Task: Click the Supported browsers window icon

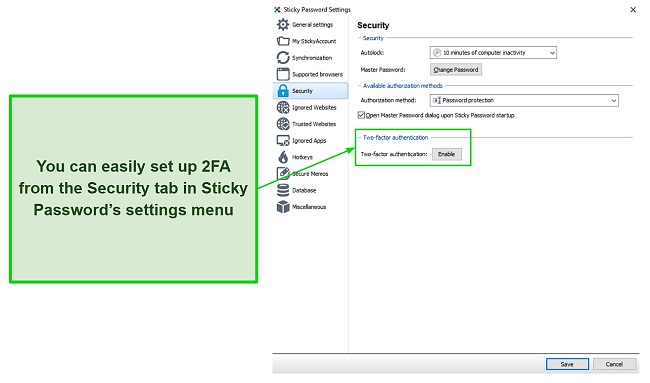Action: [x=283, y=74]
